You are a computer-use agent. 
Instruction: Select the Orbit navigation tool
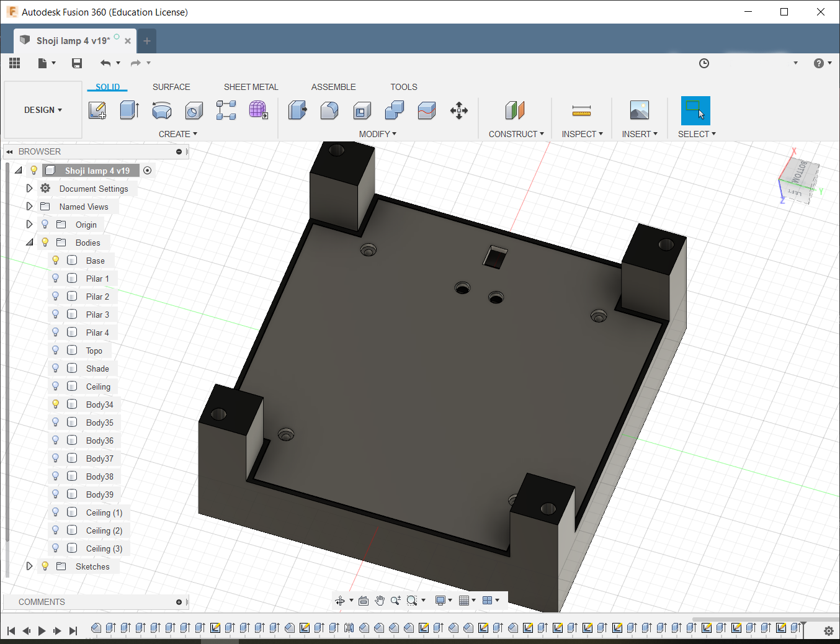(340, 601)
